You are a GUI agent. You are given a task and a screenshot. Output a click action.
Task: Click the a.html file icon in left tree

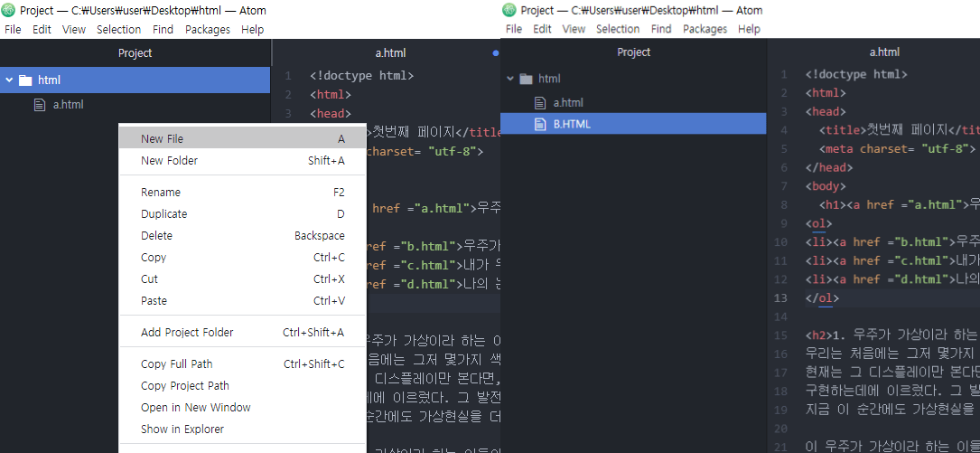click(40, 105)
